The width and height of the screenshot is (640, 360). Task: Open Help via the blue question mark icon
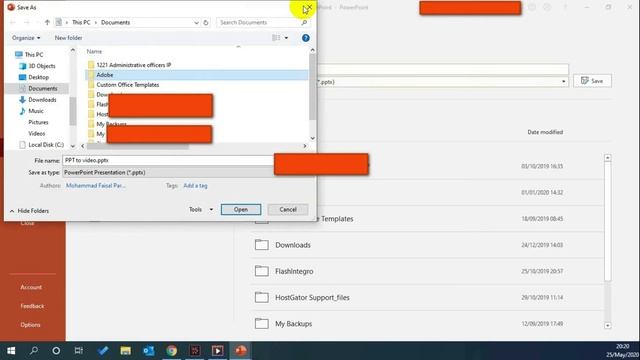pyautogui.click(x=306, y=38)
